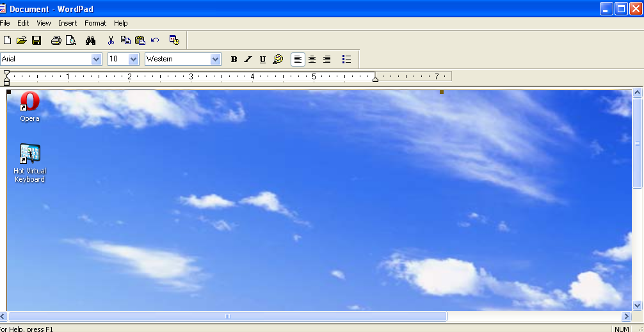This screenshot has width=644, height=332.
Task: Paste from clipboard with the Paste icon
Action: [x=140, y=40]
